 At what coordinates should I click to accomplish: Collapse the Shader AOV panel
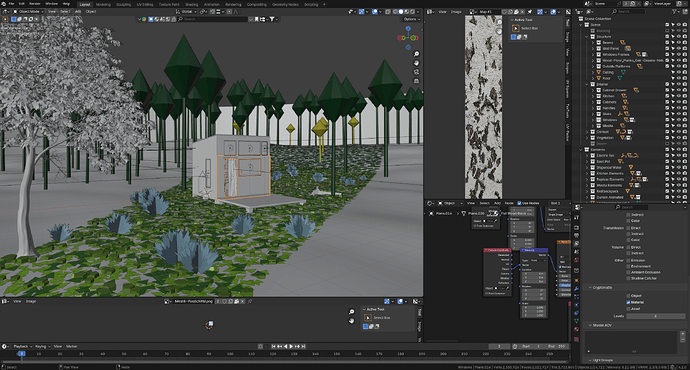click(x=590, y=325)
